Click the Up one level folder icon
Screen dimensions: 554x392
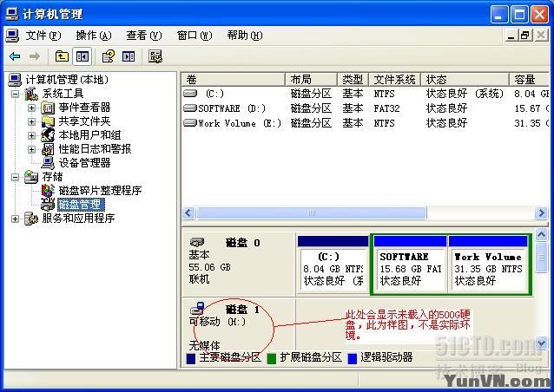point(62,56)
